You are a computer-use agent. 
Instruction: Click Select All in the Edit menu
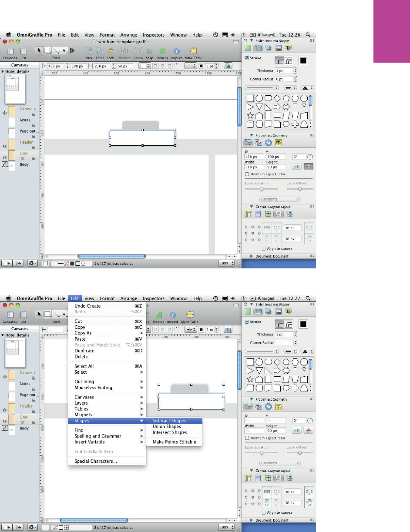(x=84, y=366)
